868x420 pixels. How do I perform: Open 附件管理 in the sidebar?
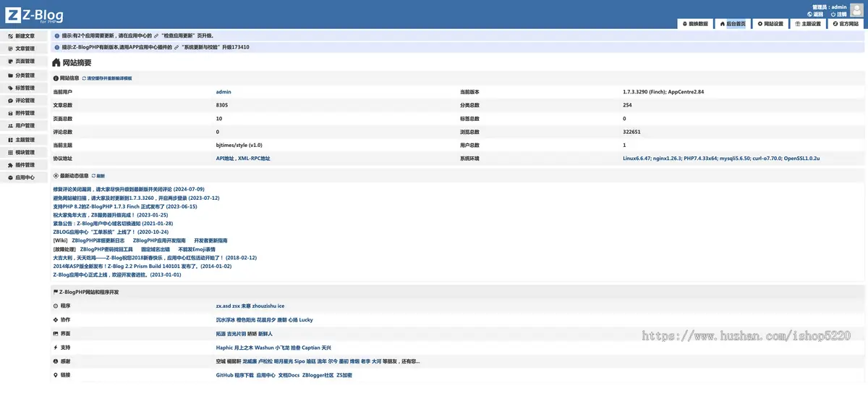(x=25, y=113)
